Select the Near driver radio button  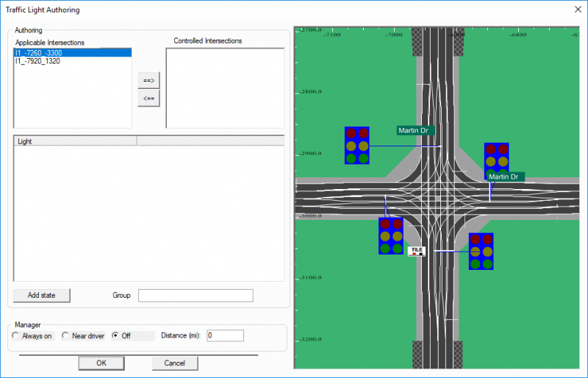[65, 336]
